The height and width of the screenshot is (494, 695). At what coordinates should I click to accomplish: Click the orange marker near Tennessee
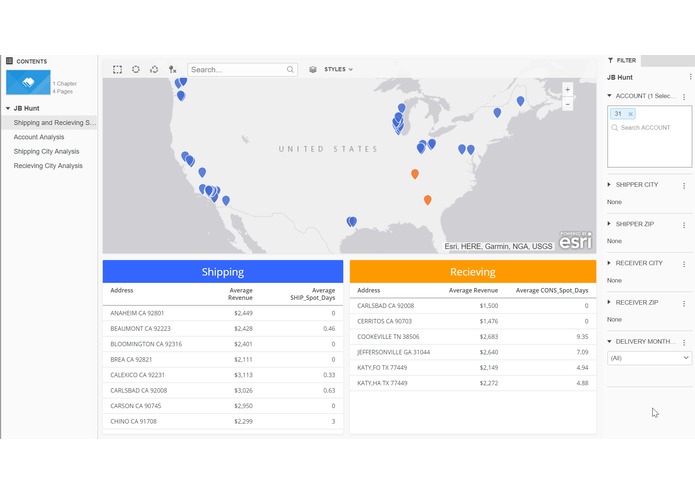[415, 173]
